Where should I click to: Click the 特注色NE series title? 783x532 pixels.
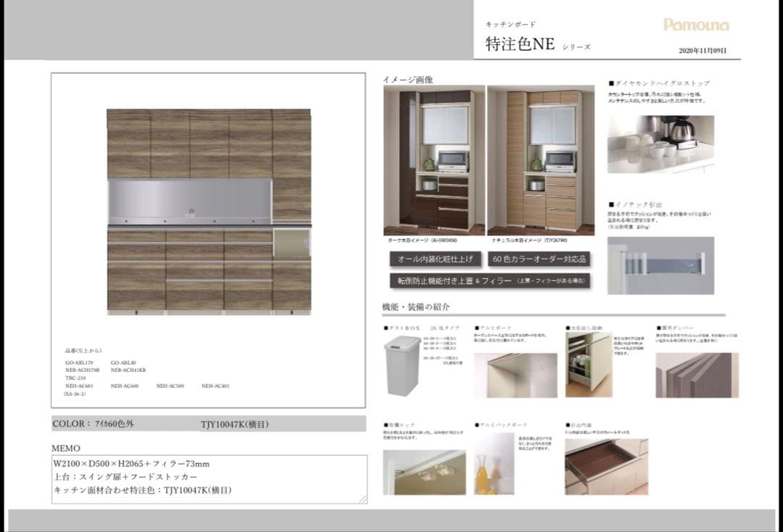(x=520, y=44)
